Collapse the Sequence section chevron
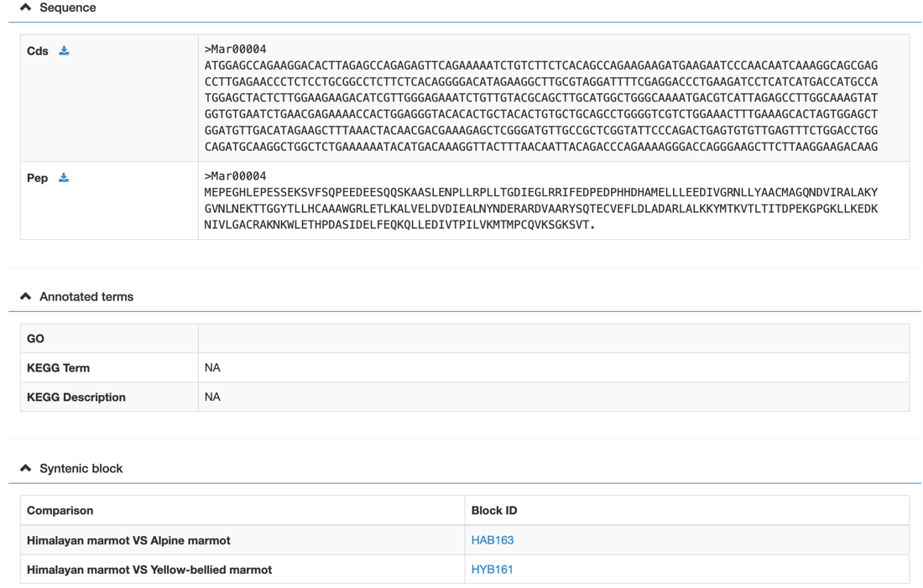The height and width of the screenshot is (588, 923). (x=26, y=8)
